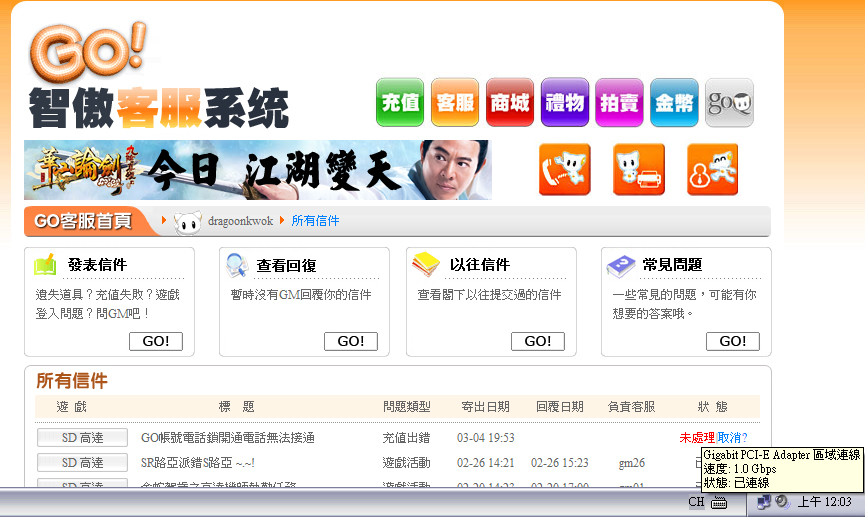Open the magenta 拍賣 auction icon
This screenshot has width=865, height=517.
click(619, 103)
